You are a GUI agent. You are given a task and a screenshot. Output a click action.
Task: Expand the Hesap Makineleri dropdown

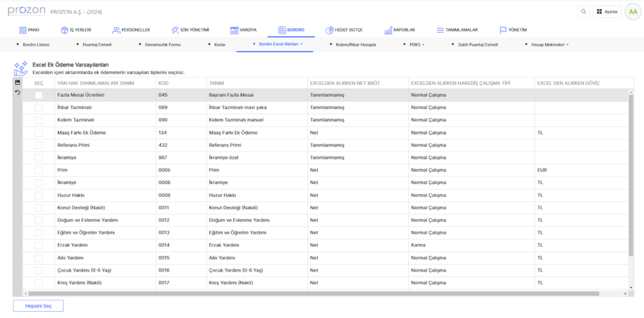549,45
